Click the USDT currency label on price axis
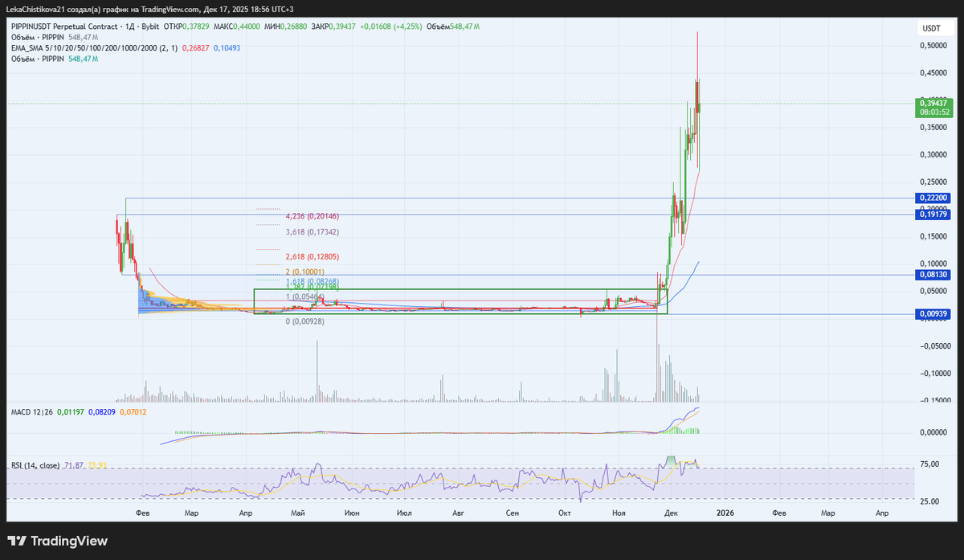The height and width of the screenshot is (560, 964). (932, 28)
